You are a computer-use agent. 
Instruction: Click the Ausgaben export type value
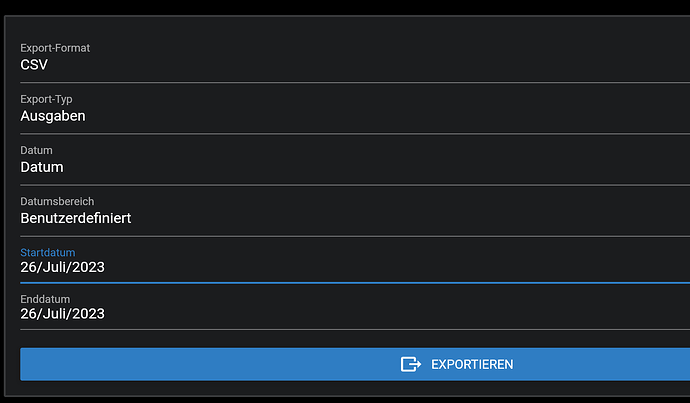coord(53,116)
